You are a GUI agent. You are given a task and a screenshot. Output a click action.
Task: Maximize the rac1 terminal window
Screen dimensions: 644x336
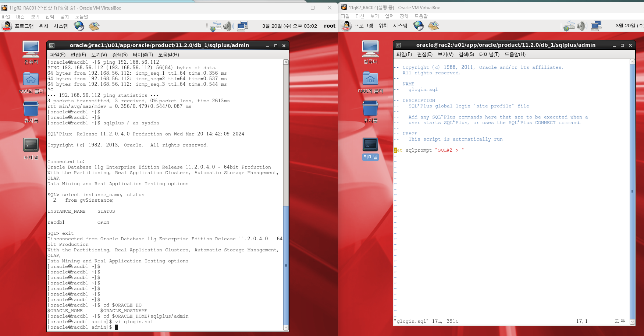coord(276,46)
